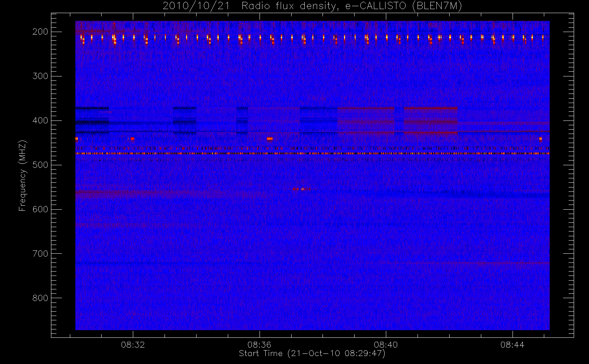
Task: Click the 'Frequency (MHZ)' axis label
Action: click(x=23, y=175)
